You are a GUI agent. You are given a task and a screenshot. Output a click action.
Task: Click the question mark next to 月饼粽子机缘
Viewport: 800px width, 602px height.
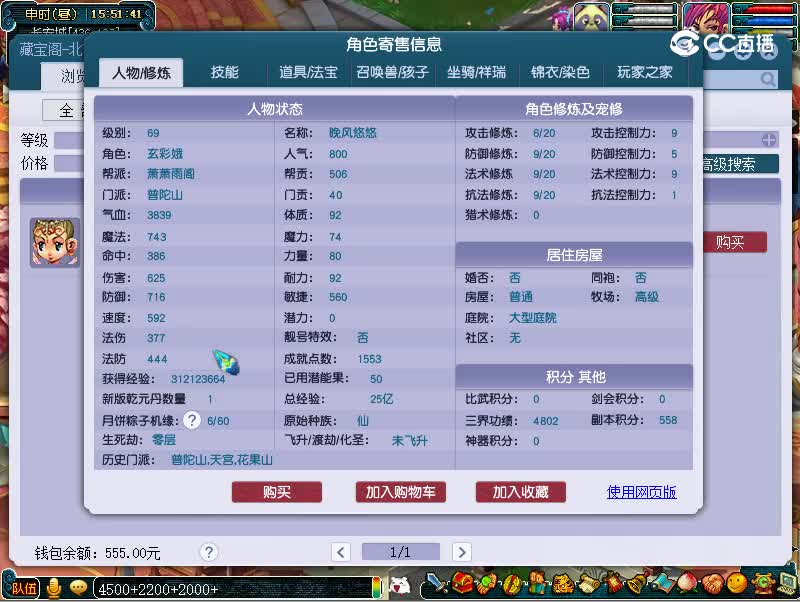[192, 420]
